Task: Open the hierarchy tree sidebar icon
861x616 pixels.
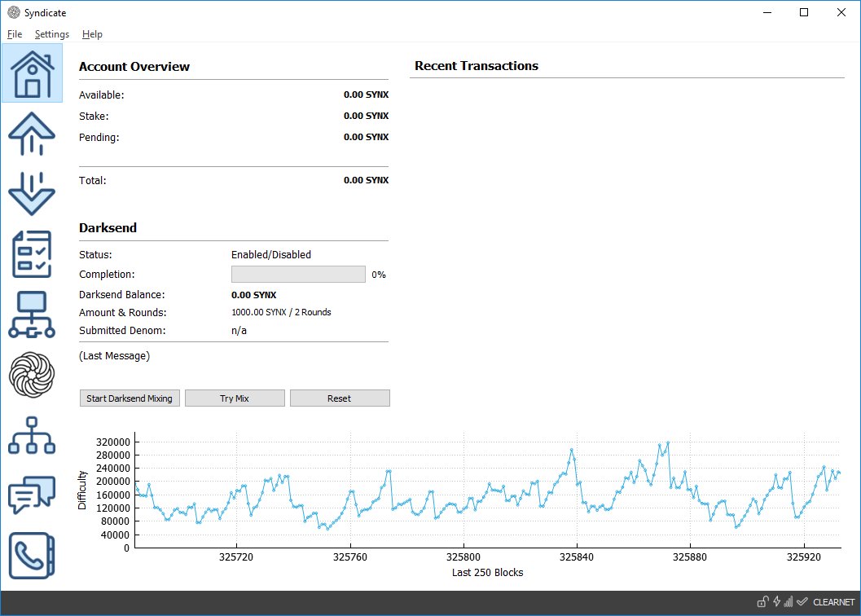Action: pos(32,435)
